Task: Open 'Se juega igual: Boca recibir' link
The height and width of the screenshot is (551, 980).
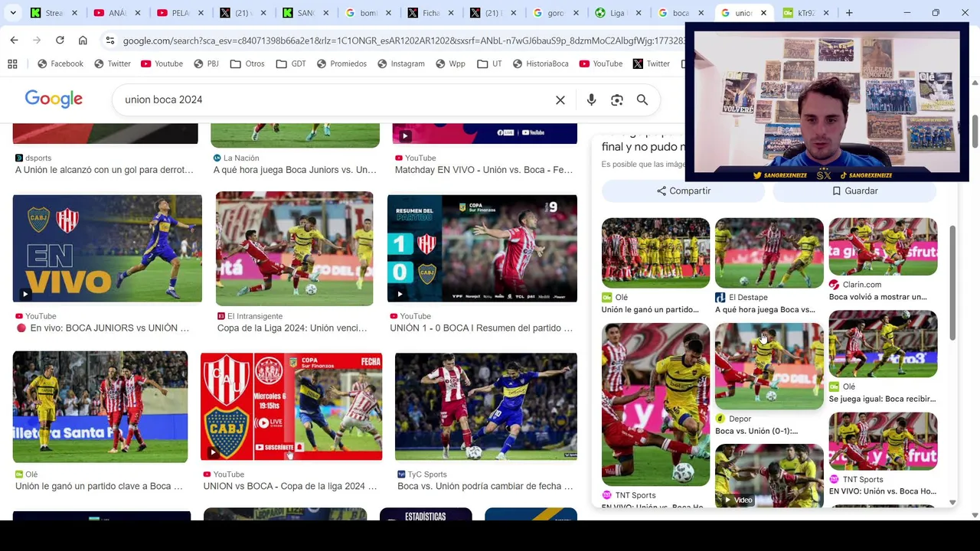Action: [883, 399]
